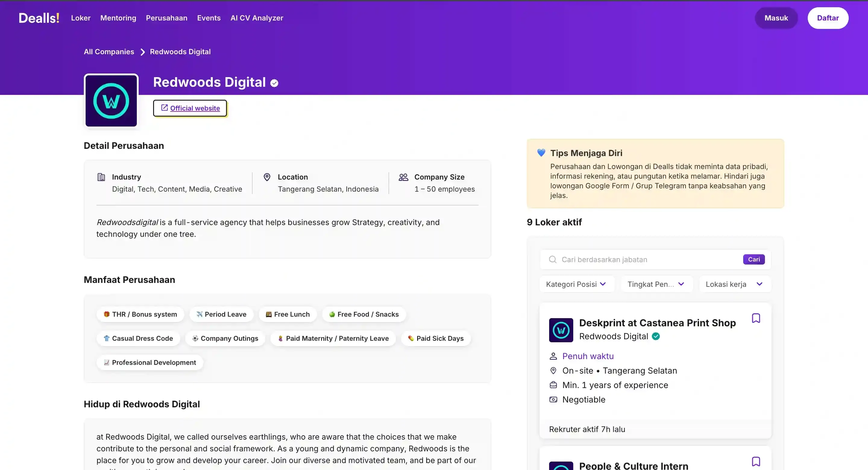This screenshot has height=470, width=868.
Task: Click the 'Negotiable' salary text
Action: pos(583,399)
